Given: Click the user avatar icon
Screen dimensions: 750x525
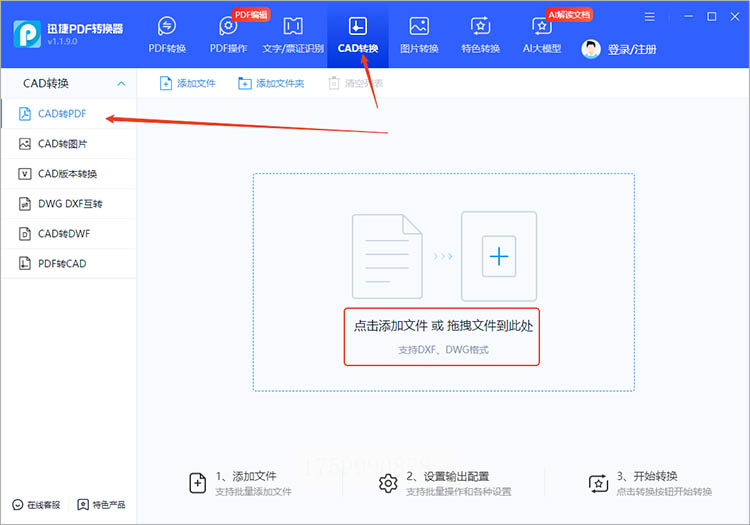Looking at the screenshot, I should pyautogui.click(x=591, y=49).
